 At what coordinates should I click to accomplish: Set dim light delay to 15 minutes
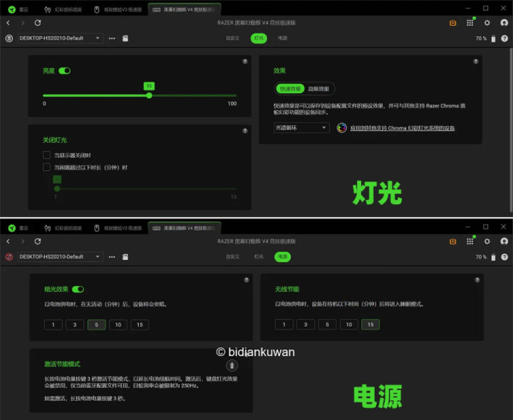click(x=140, y=325)
